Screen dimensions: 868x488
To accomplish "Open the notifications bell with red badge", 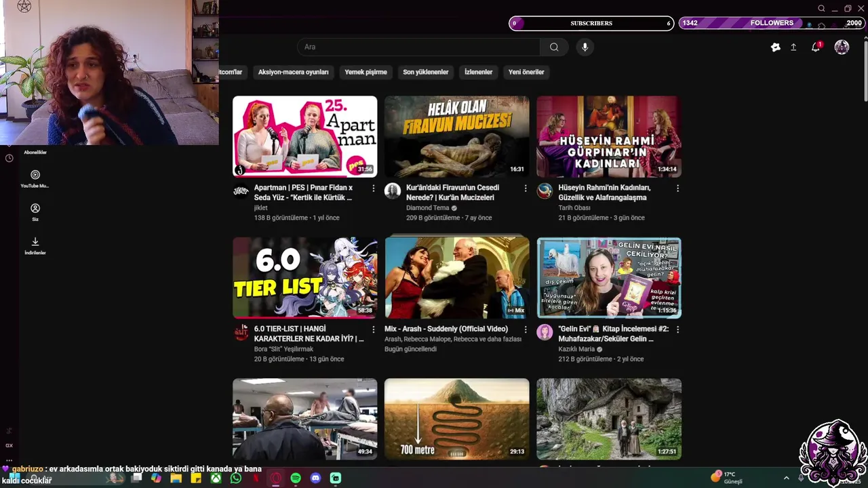I will pos(816,47).
